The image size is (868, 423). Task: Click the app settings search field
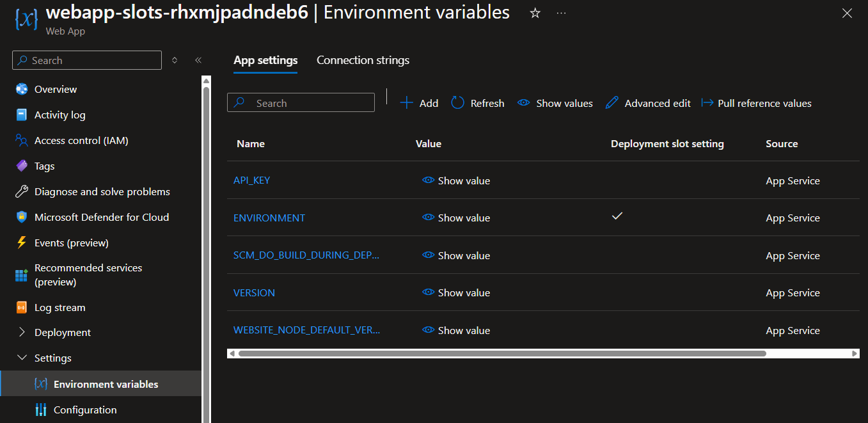tap(301, 102)
